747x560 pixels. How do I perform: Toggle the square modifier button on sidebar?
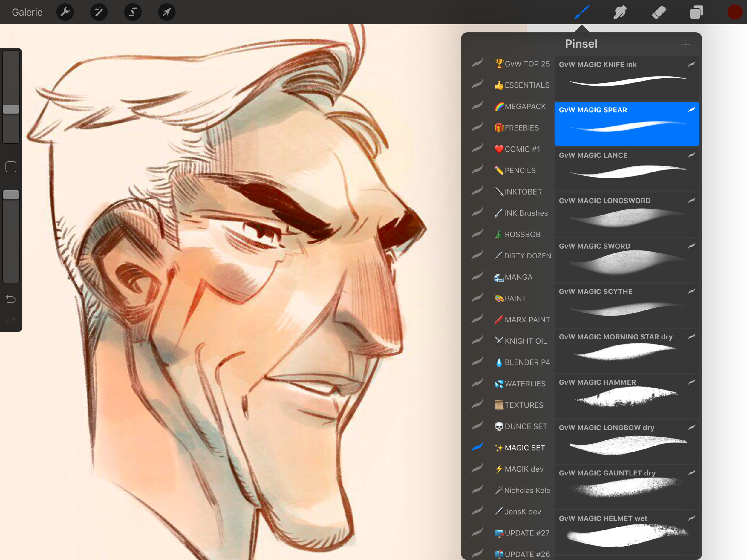pyautogui.click(x=11, y=167)
